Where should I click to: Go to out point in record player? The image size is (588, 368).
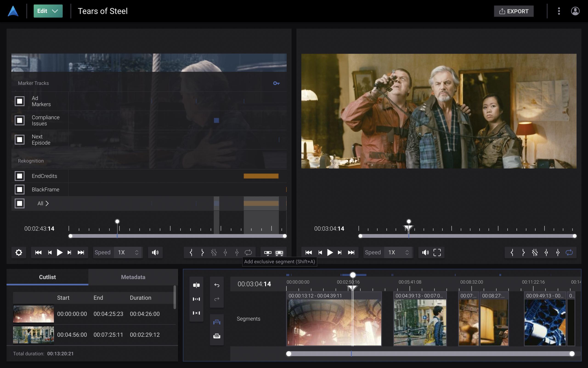(x=558, y=252)
